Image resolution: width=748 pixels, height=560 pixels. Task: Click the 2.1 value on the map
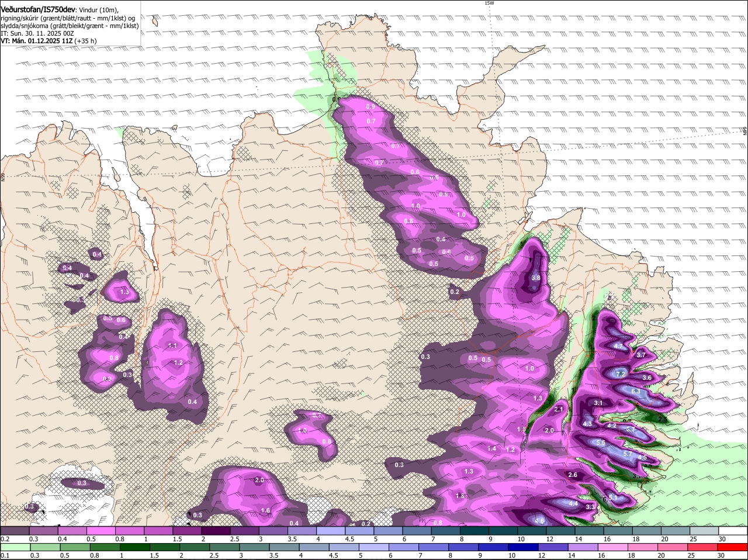[558, 409]
